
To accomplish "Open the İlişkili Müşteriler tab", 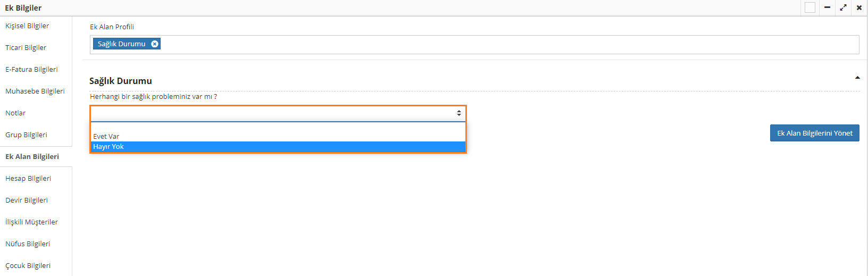I will (31, 222).
